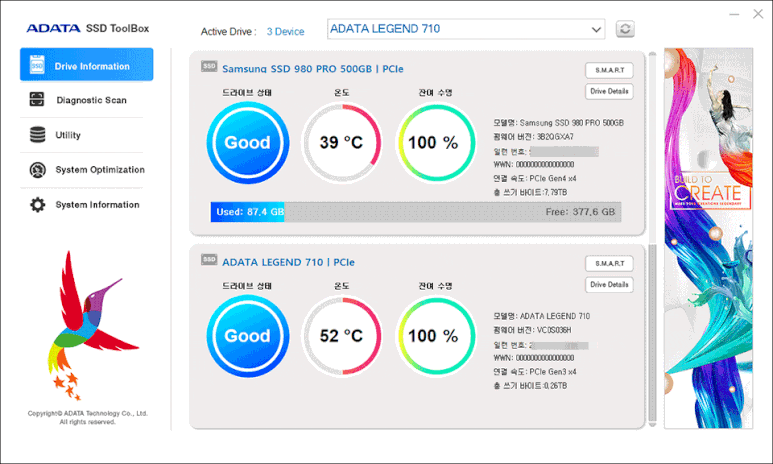Minimize the SSD ToolBox window
The width and height of the screenshot is (773, 464).
tap(734, 14)
